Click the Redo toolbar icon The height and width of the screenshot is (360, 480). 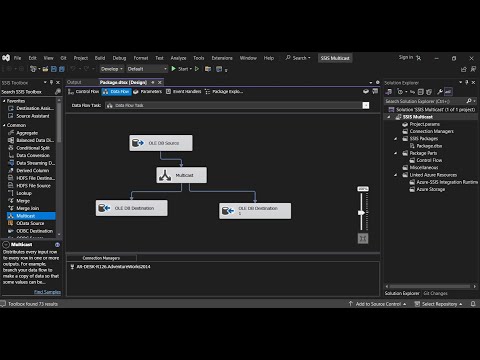pyautogui.click(x=86, y=69)
